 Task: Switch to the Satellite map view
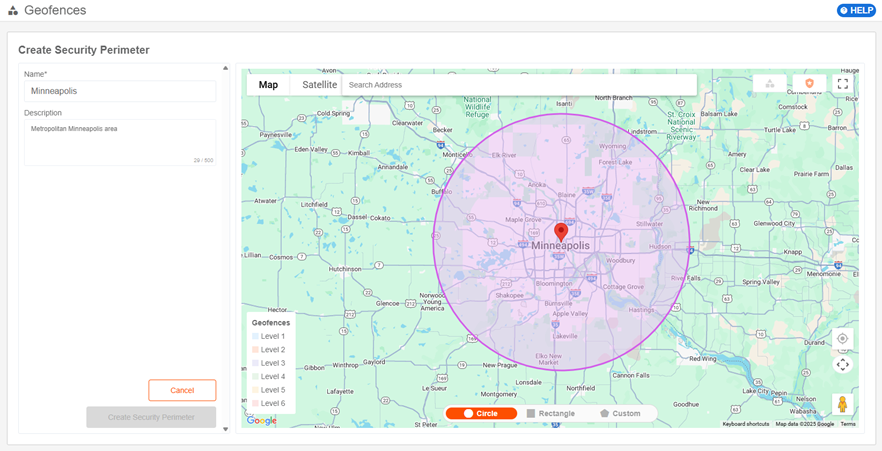320,85
